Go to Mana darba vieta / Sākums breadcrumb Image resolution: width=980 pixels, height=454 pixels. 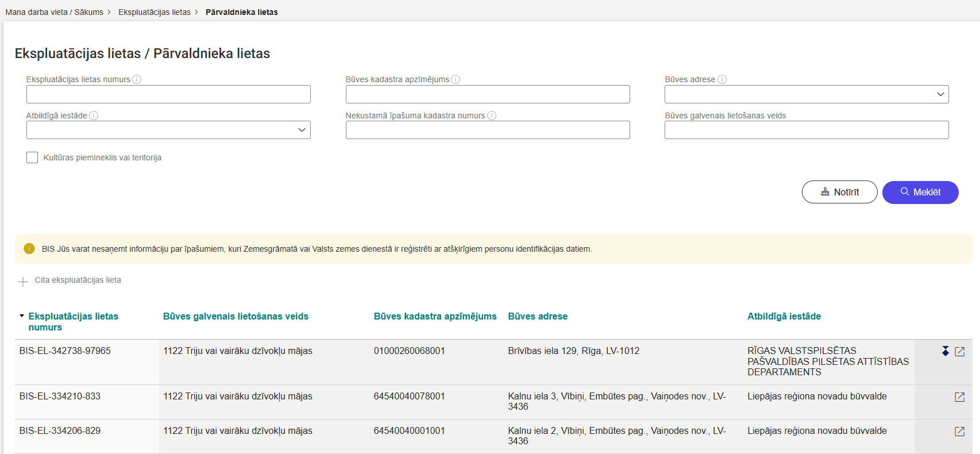54,12
